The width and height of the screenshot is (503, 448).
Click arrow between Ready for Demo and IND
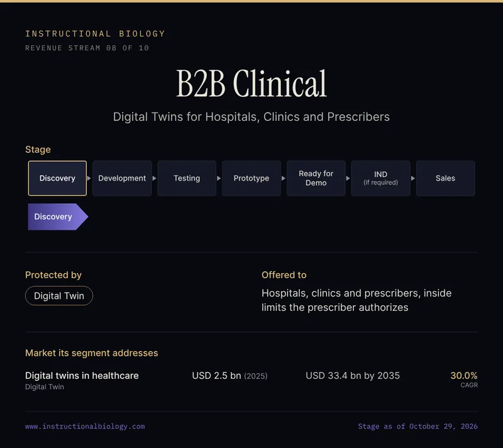[x=348, y=178]
